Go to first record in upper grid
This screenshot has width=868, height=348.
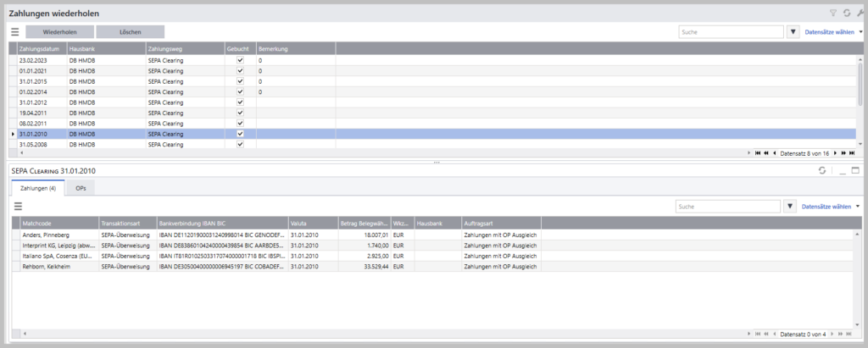point(758,153)
